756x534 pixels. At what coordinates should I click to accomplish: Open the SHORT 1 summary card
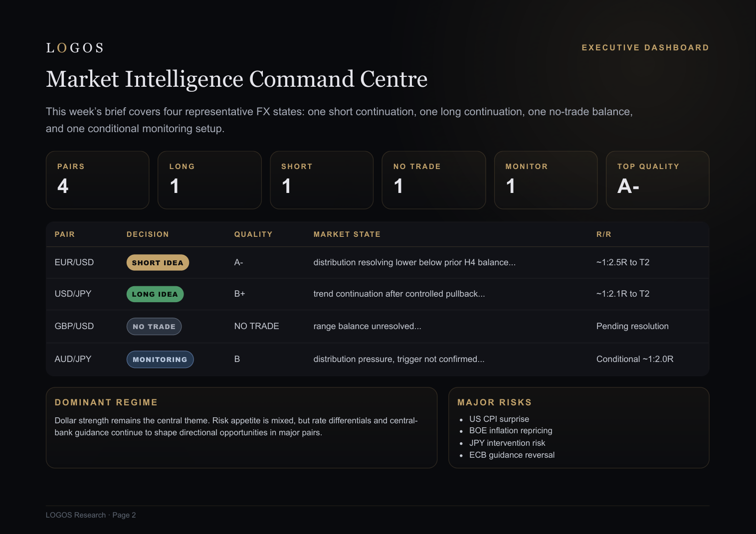[322, 180]
